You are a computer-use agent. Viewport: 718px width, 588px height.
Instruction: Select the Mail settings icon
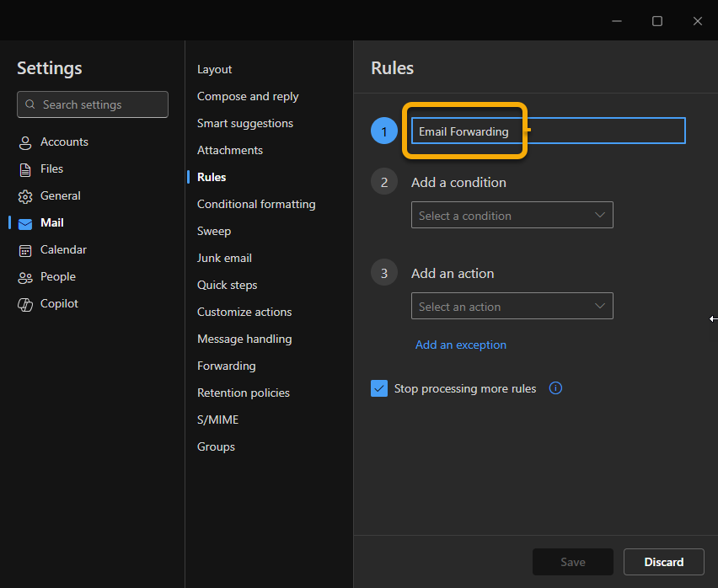coord(25,222)
